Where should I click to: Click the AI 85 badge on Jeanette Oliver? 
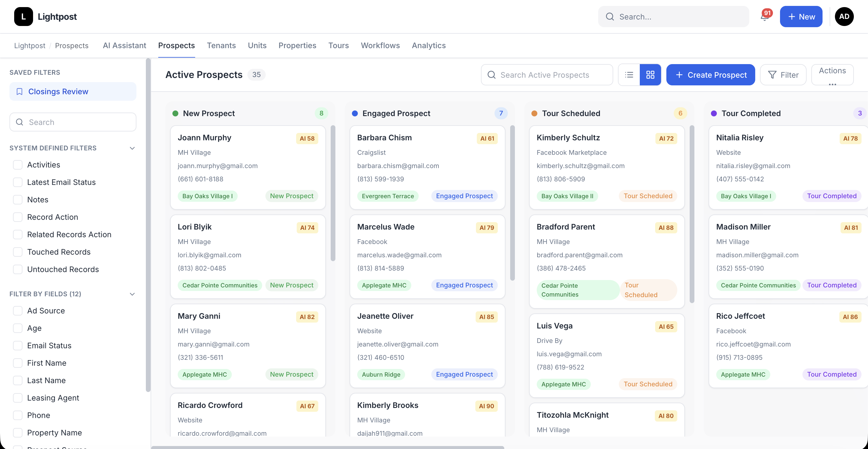coord(487,317)
